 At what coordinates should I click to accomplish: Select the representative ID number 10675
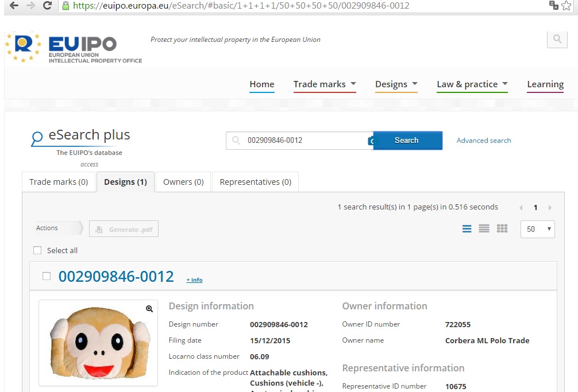456,386
